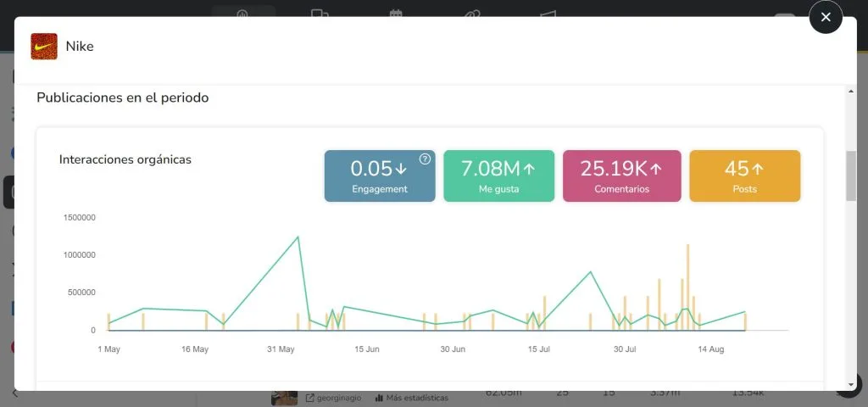The height and width of the screenshot is (407, 868).
Task: Click the bar chart icon beside Más estadísticas
Action: pyautogui.click(x=380, y=398)
